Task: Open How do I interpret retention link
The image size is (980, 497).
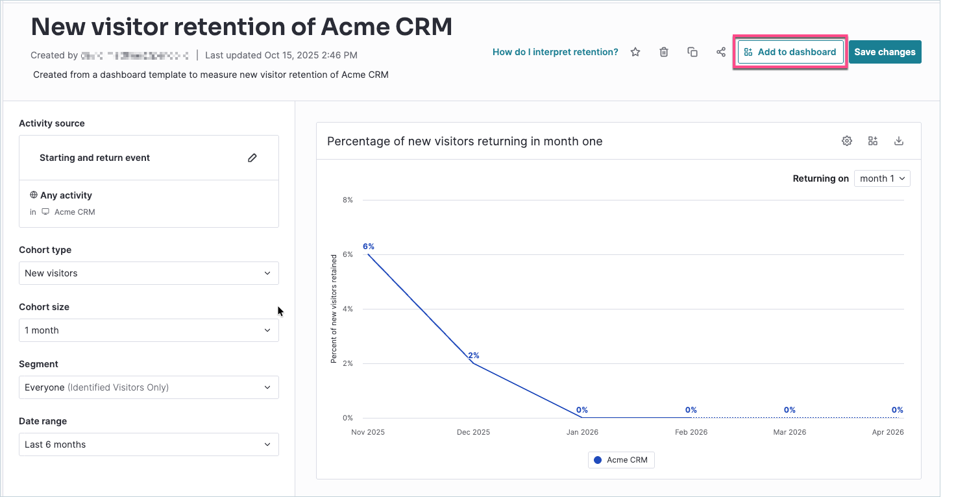Action: coord(556,52)
